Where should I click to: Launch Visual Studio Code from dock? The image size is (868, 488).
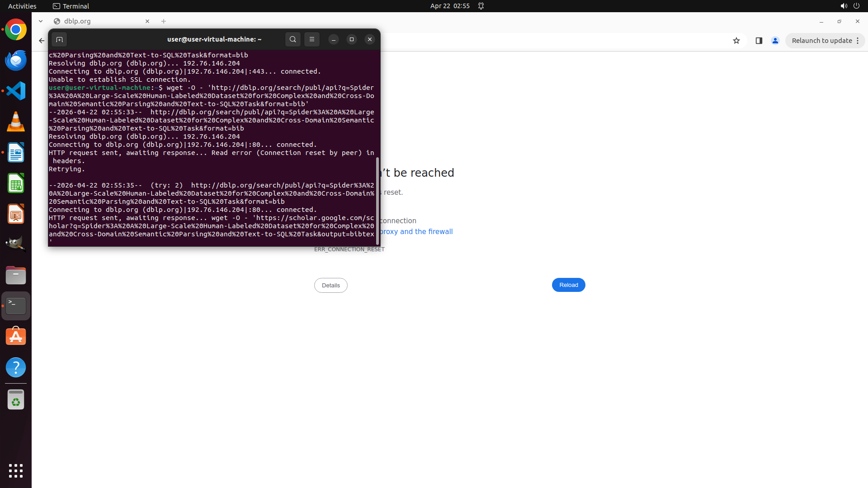tap(16, 91)
